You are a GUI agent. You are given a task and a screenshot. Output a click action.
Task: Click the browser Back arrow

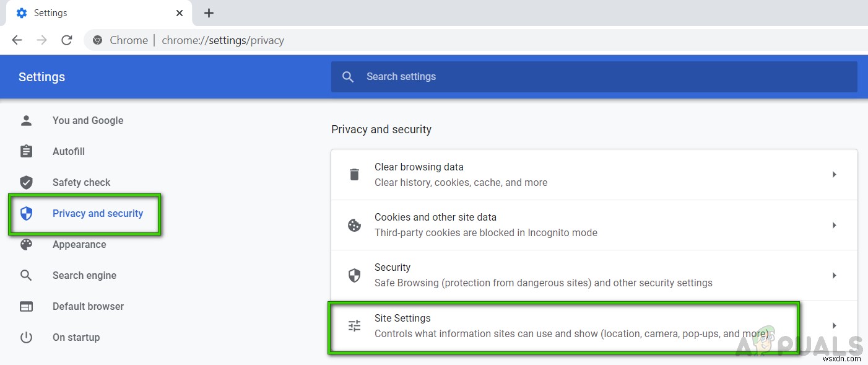tap(17, 40)
